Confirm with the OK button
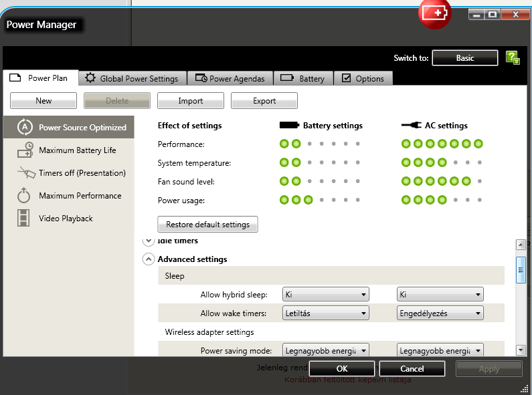532x395 pixels. tap(342, 368)
